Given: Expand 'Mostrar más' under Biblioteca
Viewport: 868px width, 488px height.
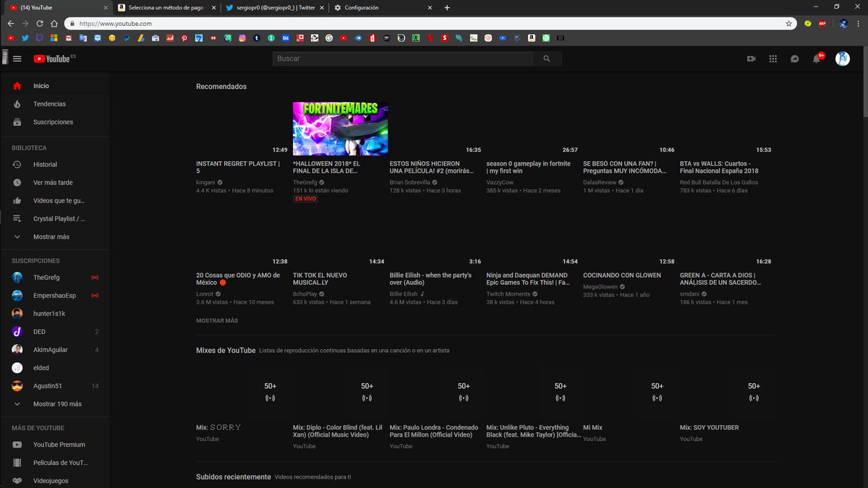Looking at the screenshot, I should click(x=55, y=236).
